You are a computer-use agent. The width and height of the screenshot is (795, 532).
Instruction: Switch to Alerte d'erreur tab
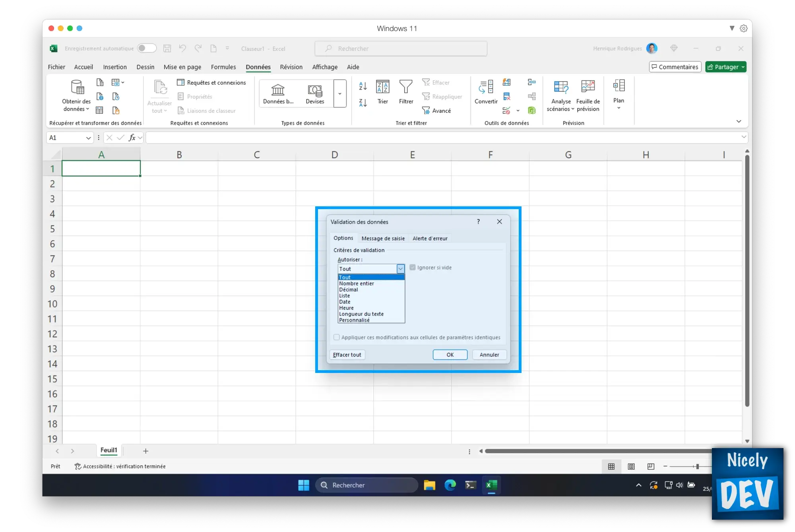click(x=430, y=239)
